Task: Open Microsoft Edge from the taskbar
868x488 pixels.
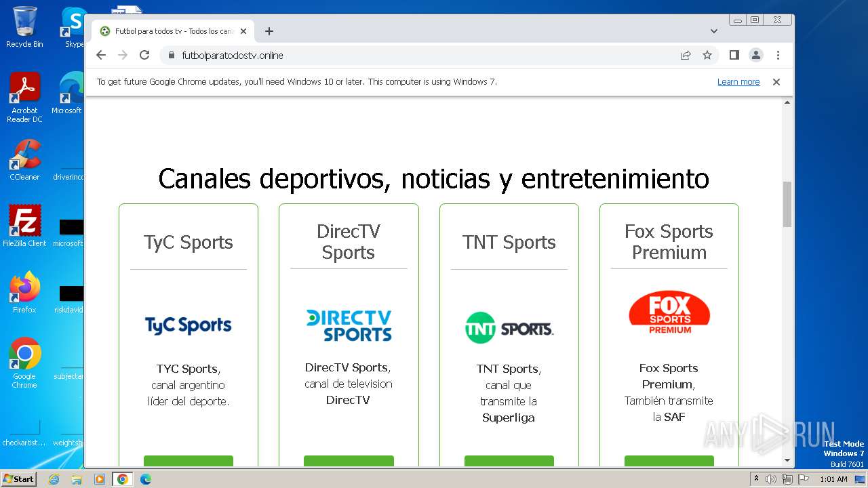Action: pos(145,479)
